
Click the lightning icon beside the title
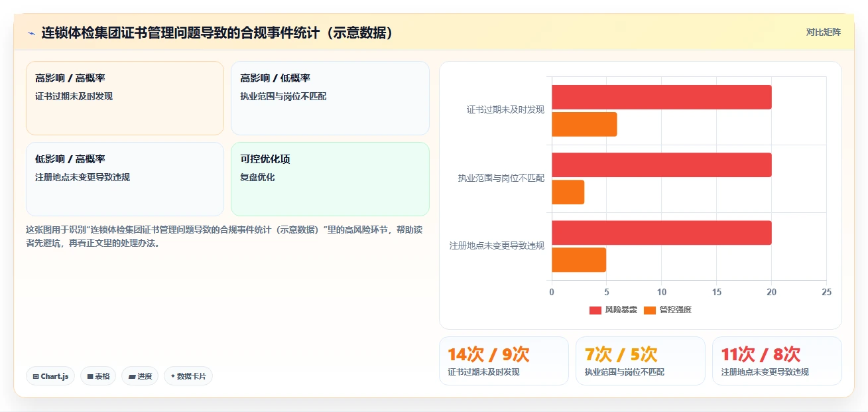(32, 33)
